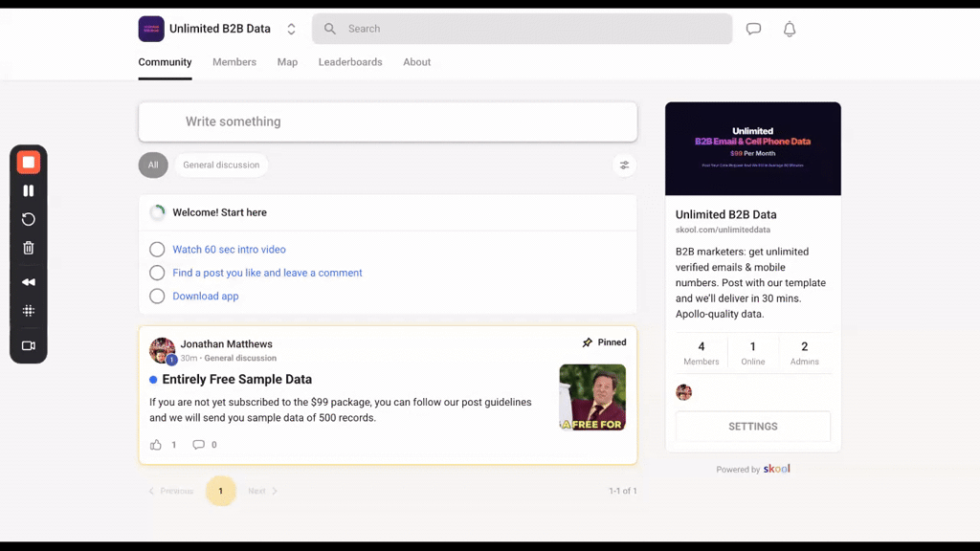Viewport: 980px width, 551px height.
Task: View the 4 Members count
Action: point(702,353)
